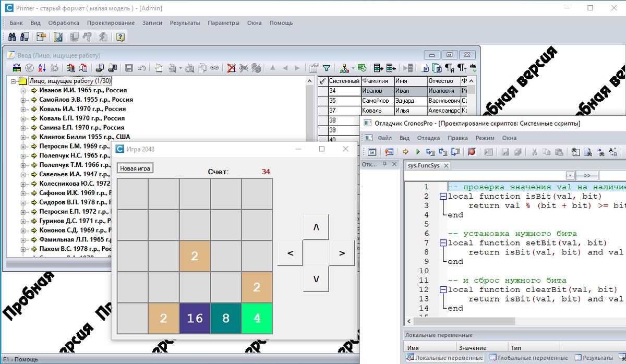The height and width of the screenshot is (364, 626).
Task: Click the A-Z sort icon in Ввод toolbar
Action: click(42, 68)
